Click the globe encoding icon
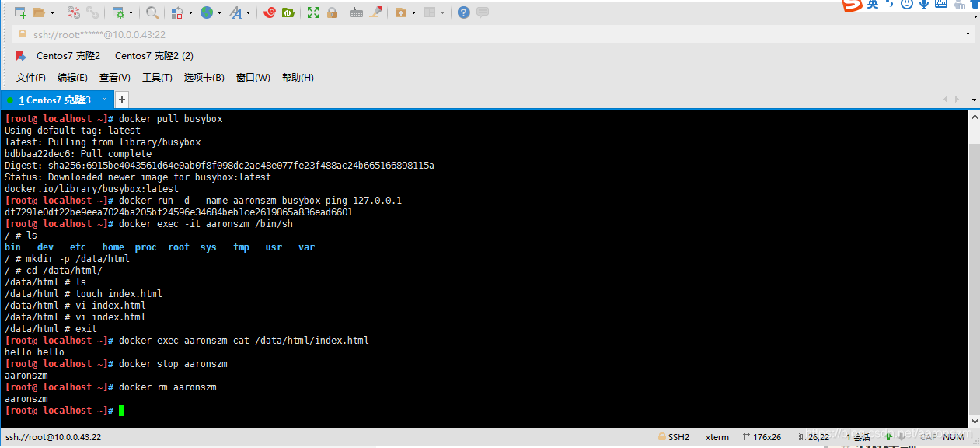Screen dimensions: 980x448 pos(206,12)
